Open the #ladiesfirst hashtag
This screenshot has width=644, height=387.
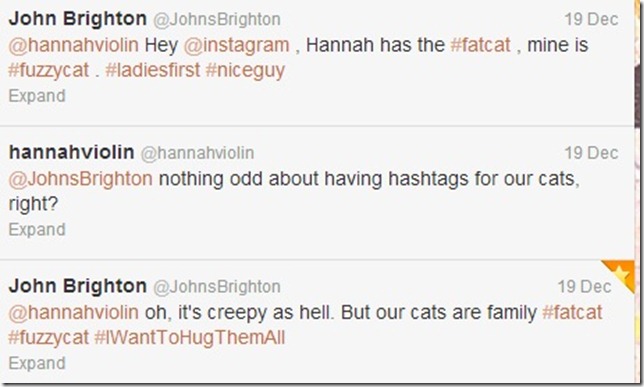[x=153, y=70]
